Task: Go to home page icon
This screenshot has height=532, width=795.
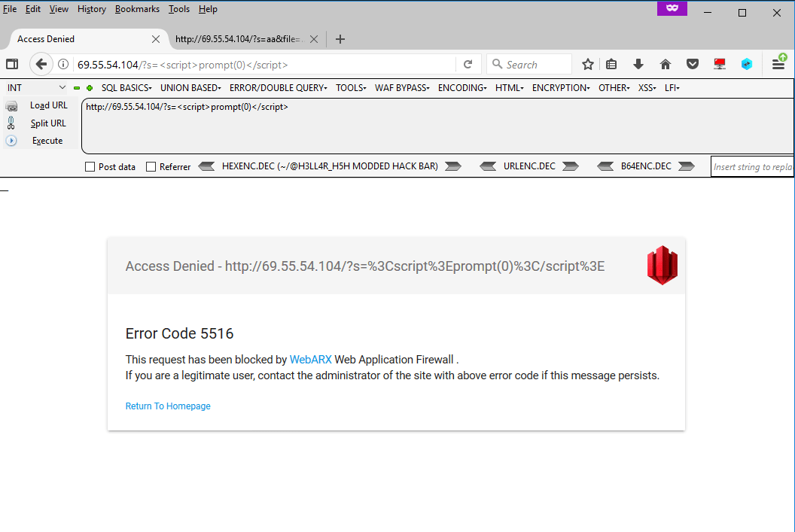Action: 666,65
